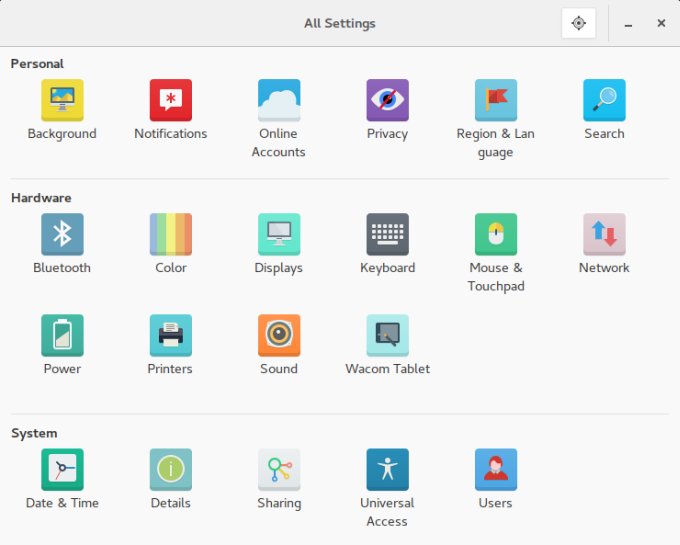Open the Network arrows icon
This screenshot has width=680, height=545.
click(604, 234)
